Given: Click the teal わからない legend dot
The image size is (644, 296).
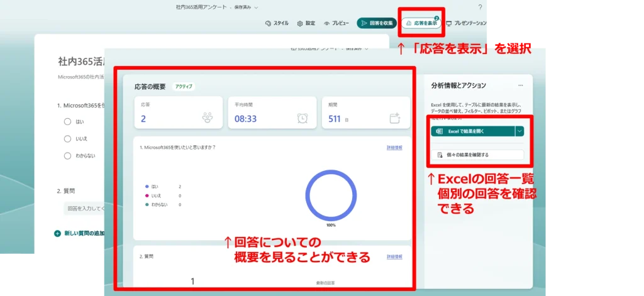Looking at the screenshot, I should (147, 204).
